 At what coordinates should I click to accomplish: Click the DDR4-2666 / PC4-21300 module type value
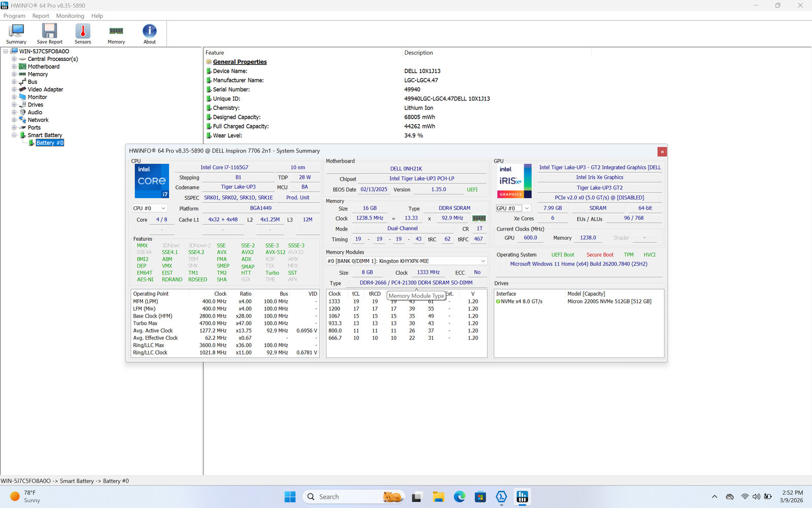pos(416,283)
